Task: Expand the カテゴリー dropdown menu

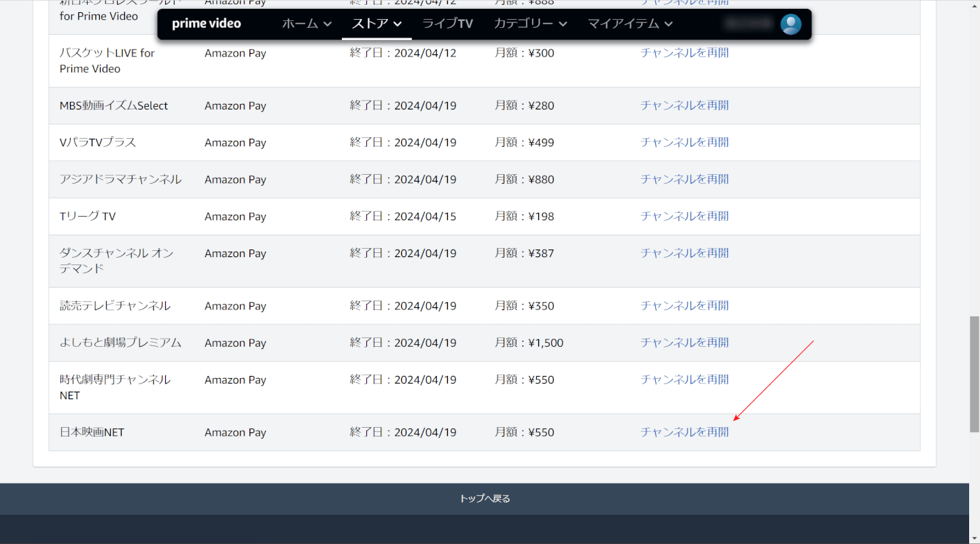Action: (x=531, y=24)
